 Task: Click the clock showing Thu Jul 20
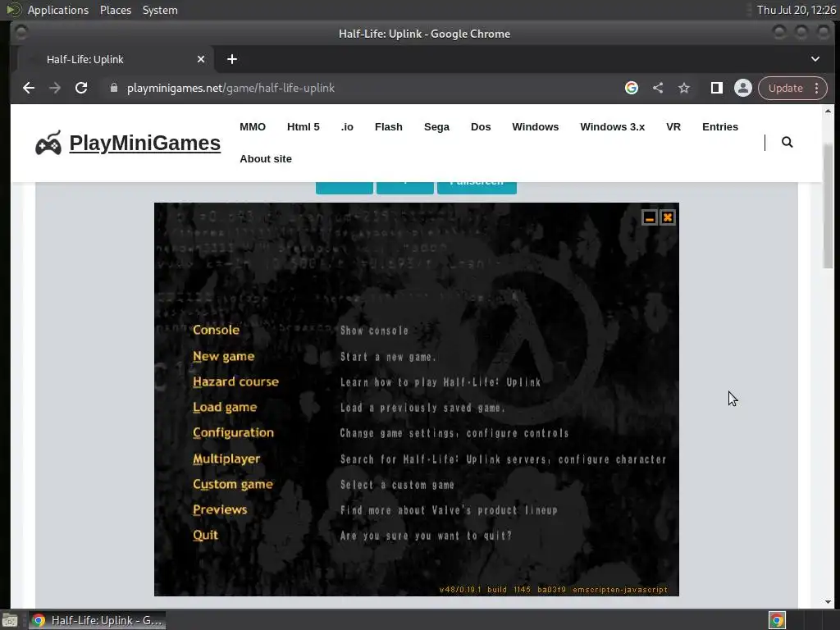click(x=796, y=10)
